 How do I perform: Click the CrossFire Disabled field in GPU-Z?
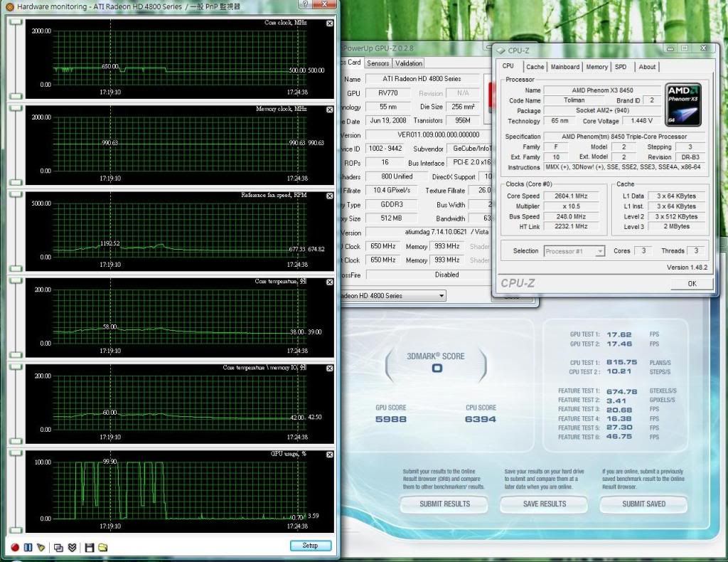point(429,275)
